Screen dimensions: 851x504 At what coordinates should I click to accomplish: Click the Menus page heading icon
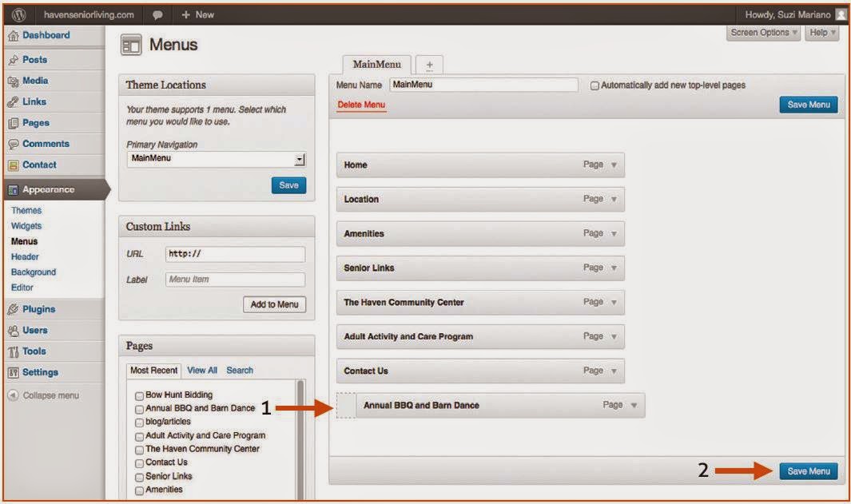coord(131,45)
